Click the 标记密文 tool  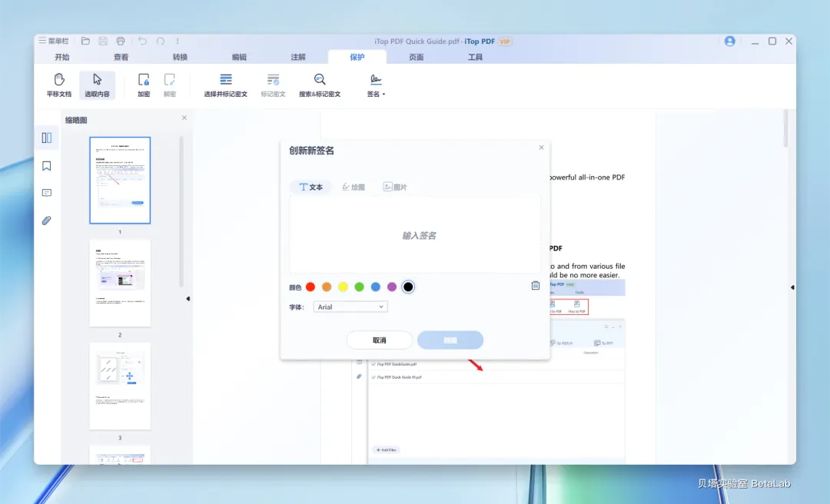tap(273, 85)
